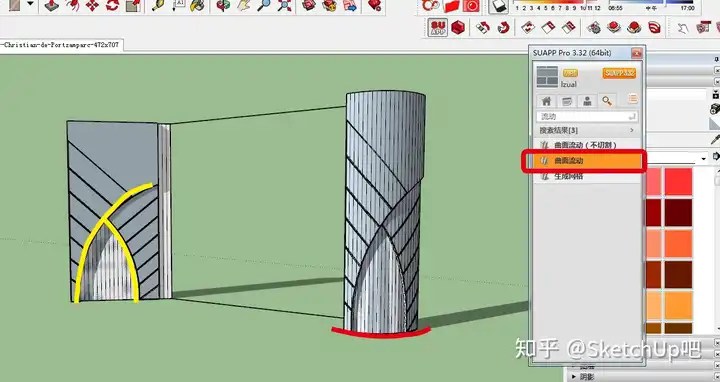The image size is (720, 382).
Task: Open the SUAPP panel list menu icon
Action: point(633,98)
